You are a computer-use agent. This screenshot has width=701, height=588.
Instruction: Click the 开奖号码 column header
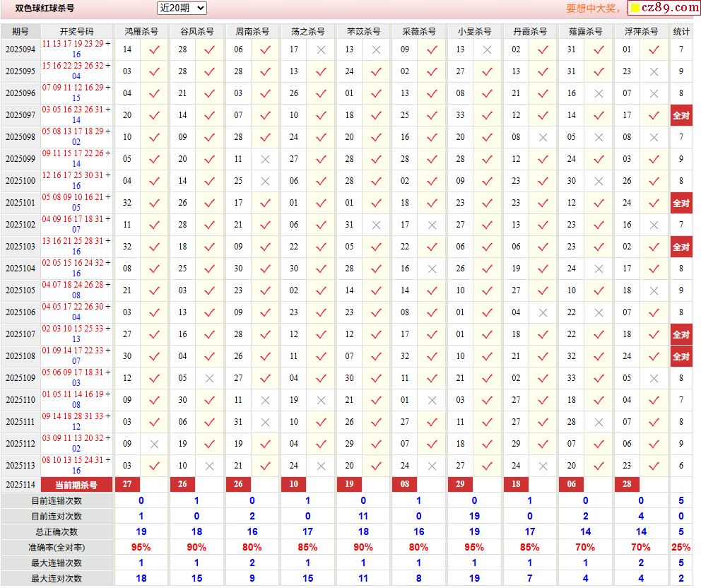76,32
